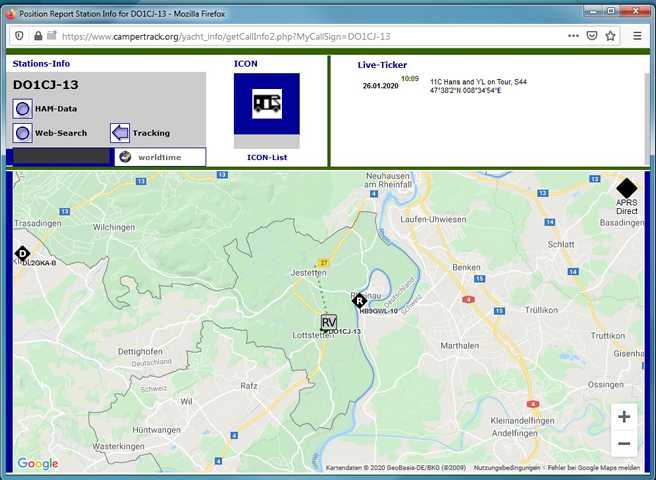656x480 pixels.
Task: Click the campertrack.org URL address field
Action: (x=300, y=36)
